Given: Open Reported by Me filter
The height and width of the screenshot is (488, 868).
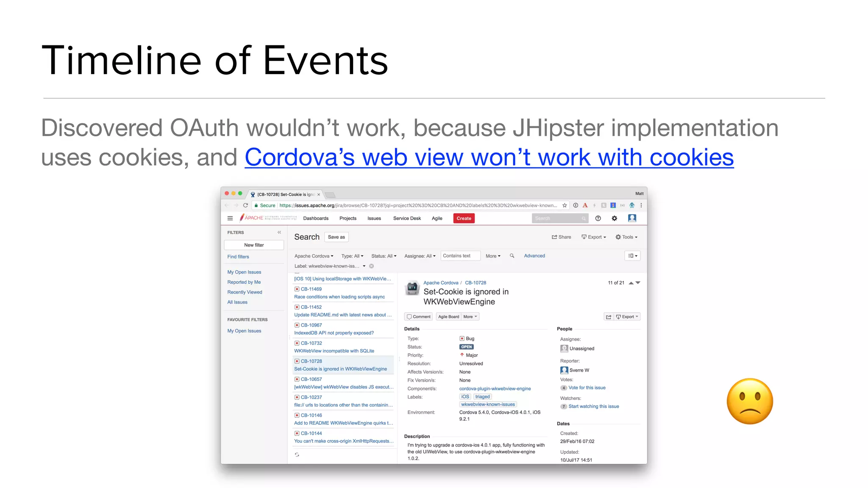Looking at the screenshot, I should click(244, 282).
